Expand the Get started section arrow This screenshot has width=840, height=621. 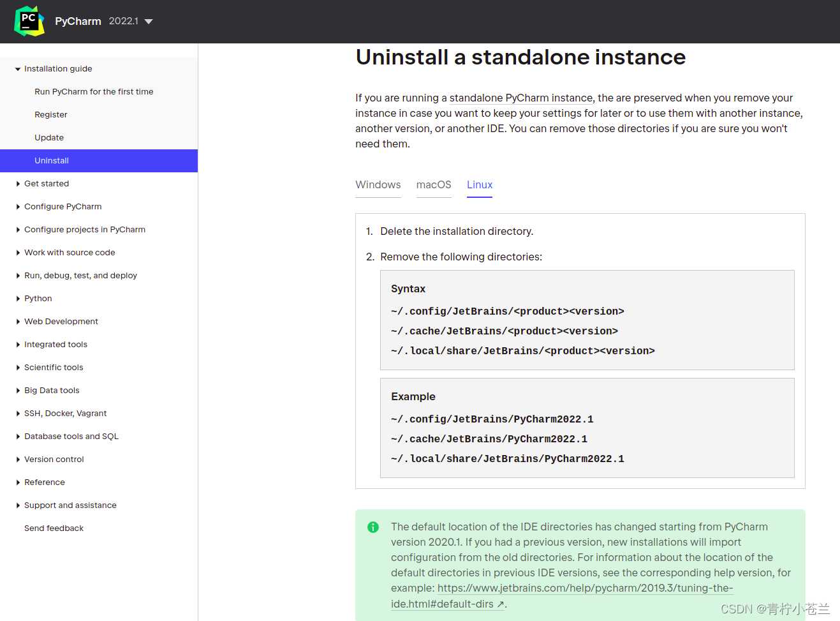[x=18, y=184]
